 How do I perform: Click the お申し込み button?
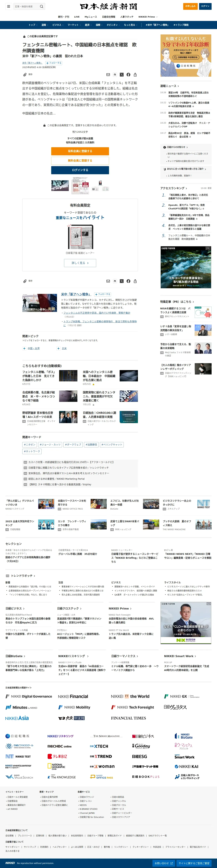tap(190, 6)
